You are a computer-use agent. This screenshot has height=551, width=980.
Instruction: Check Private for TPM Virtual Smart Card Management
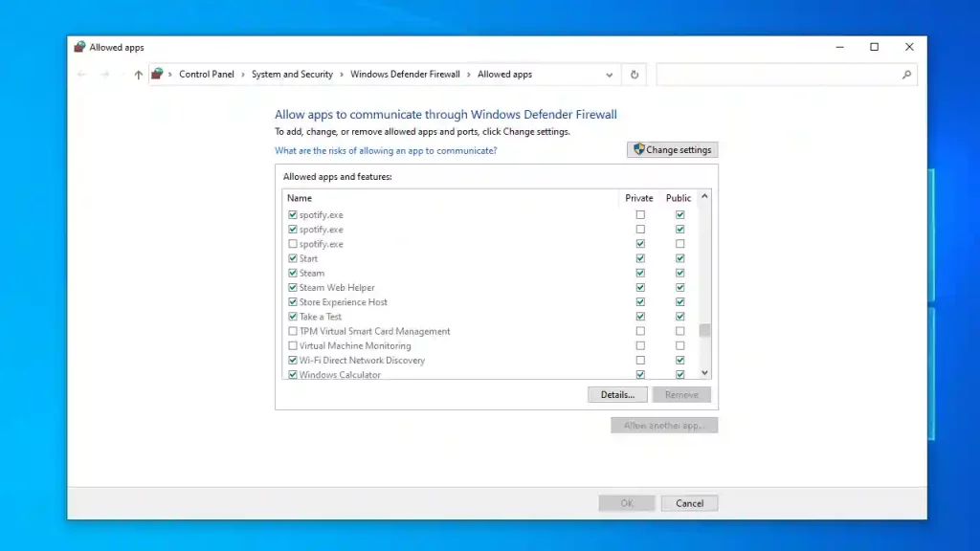coord(640,331)
